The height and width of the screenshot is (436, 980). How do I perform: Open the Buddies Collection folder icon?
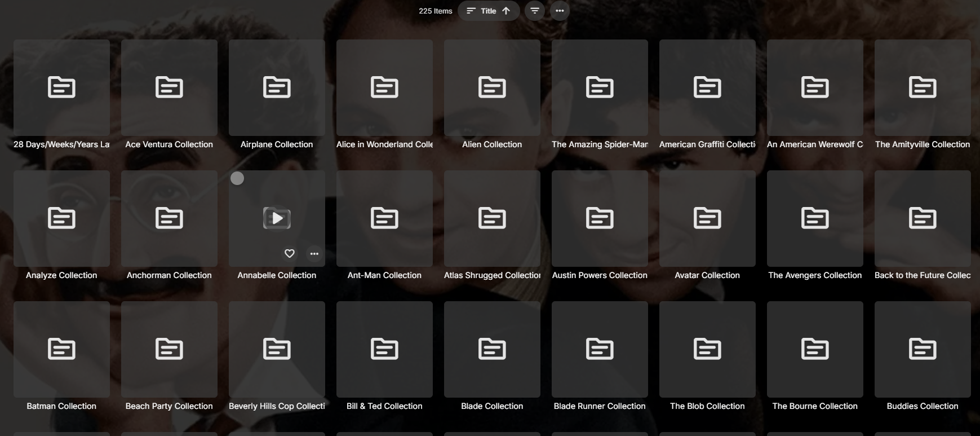point(923,349)
